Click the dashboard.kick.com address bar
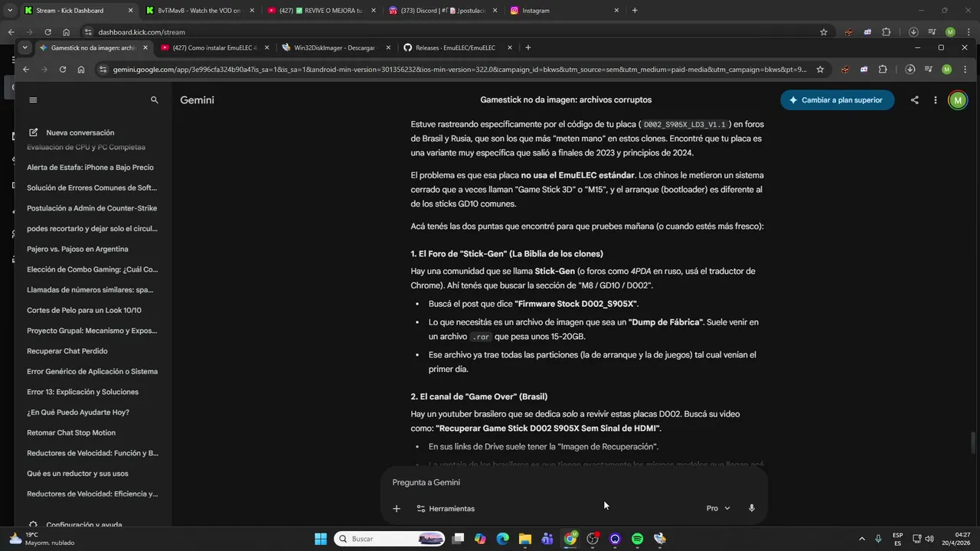 pyautogui.click(x=452, y=32)
